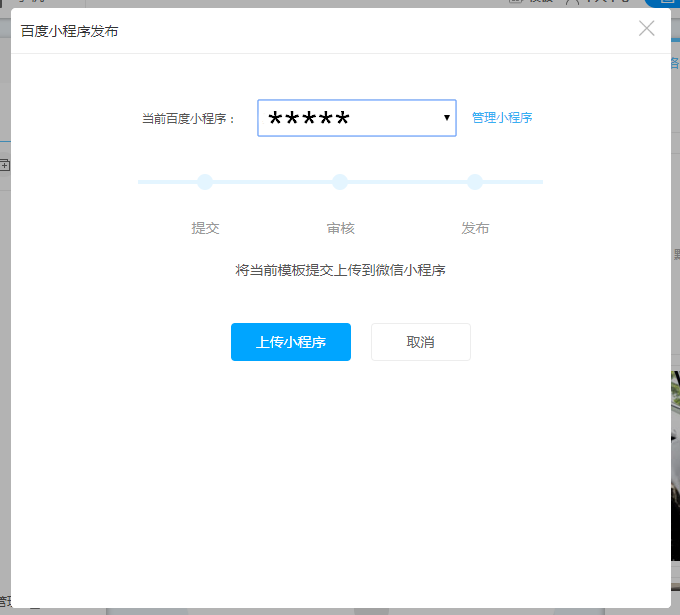This screenshot has width=680, height=615.
Task: Click progress bar between 审核 and 发布
Action: [407, 182]
